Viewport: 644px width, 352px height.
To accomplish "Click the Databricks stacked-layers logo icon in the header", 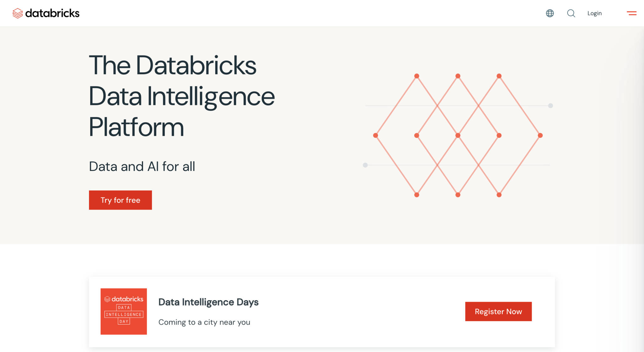I will (x=18, y=13).
